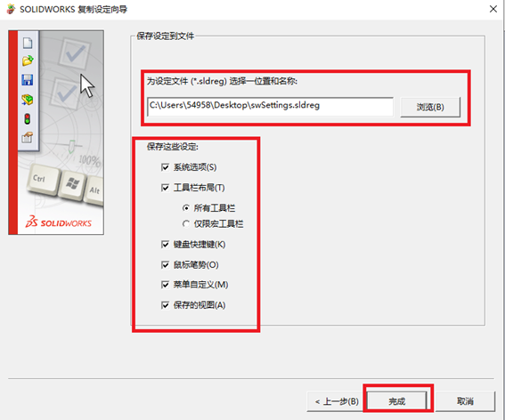Click the 为设定文件 (*.sldreg) 选择一位置和名称 text
This screenshot has height=420, width=505.
[222, 81]
